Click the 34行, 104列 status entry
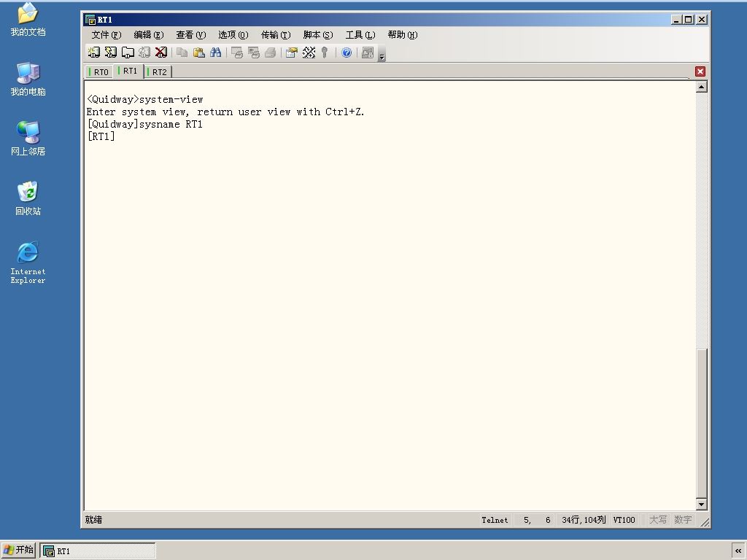This screenshot has width=747, height=560. click(584, 520)
